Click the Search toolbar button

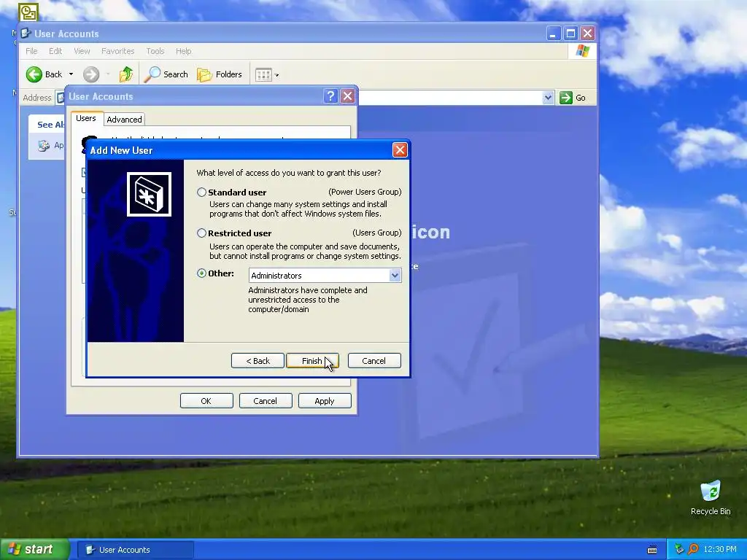[x=166, y=74]
